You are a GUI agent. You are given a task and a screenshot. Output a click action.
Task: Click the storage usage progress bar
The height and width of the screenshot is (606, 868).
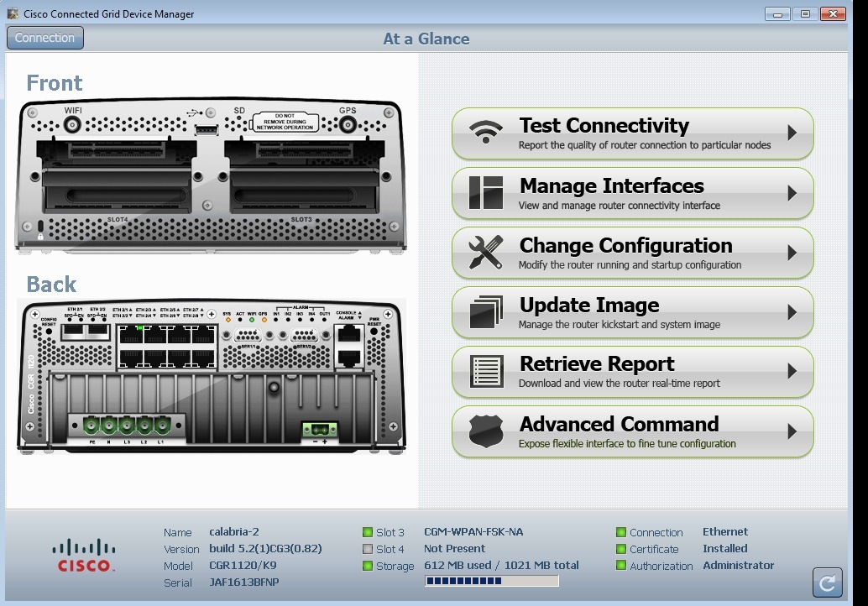pyautogui.click(x=492, y=581)
